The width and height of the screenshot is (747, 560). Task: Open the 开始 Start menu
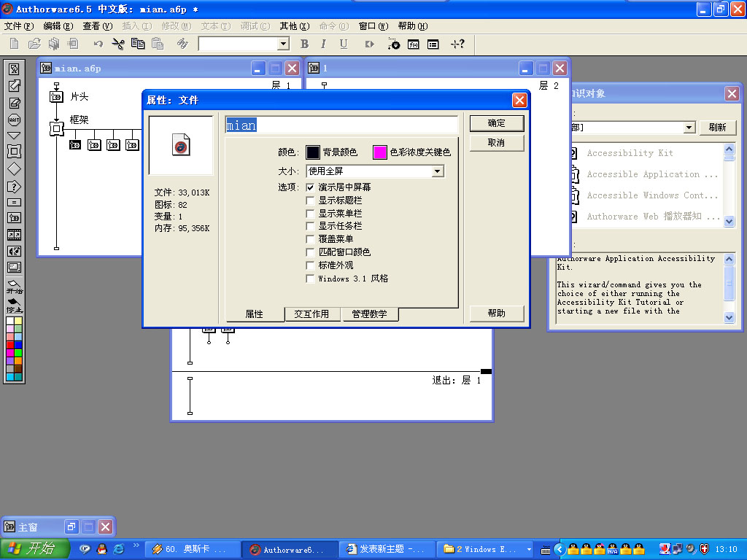[x=34, y=549]
